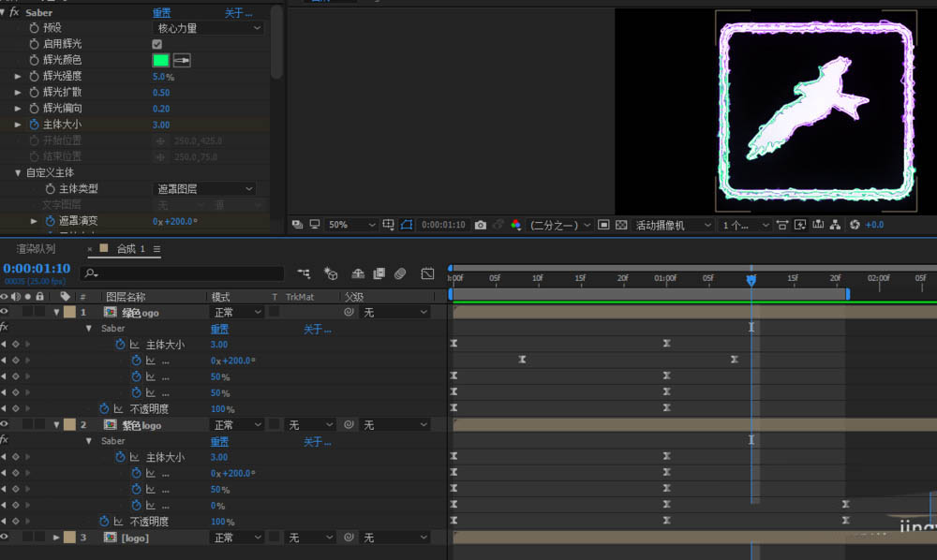Open the 合成 1 panel menu icon
Viewport: 937px width, 560px height.
[156, 249]
